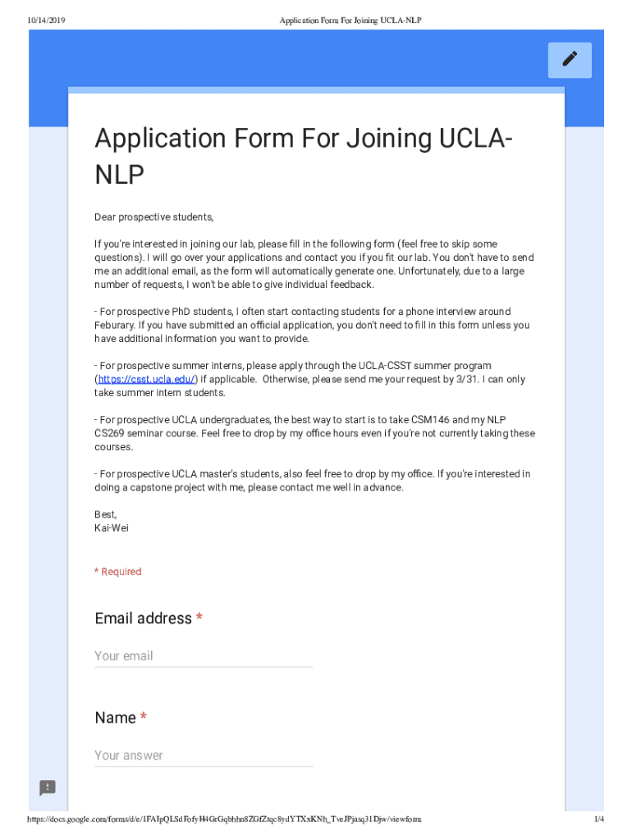Focus the 'Your email' input field

(x=204, y=656)
